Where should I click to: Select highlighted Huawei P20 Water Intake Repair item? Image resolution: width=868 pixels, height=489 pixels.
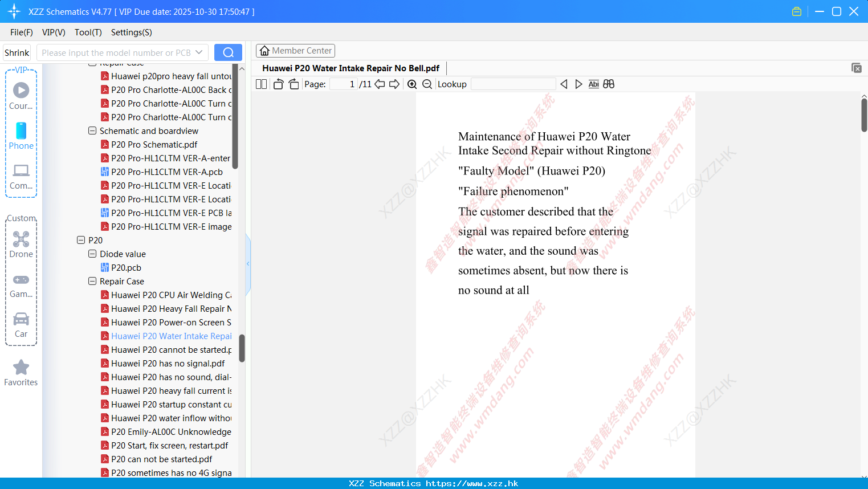tap(166, 336)
